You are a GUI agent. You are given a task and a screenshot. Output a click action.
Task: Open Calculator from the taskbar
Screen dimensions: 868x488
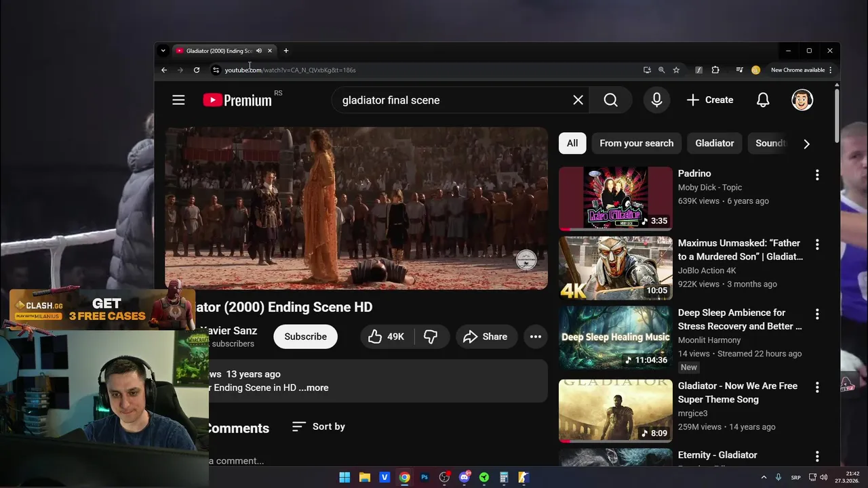coord(504,477)
